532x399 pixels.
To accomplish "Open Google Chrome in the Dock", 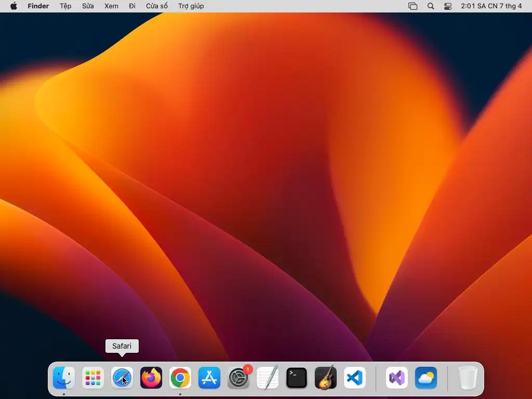I will (x=180, y=378).
